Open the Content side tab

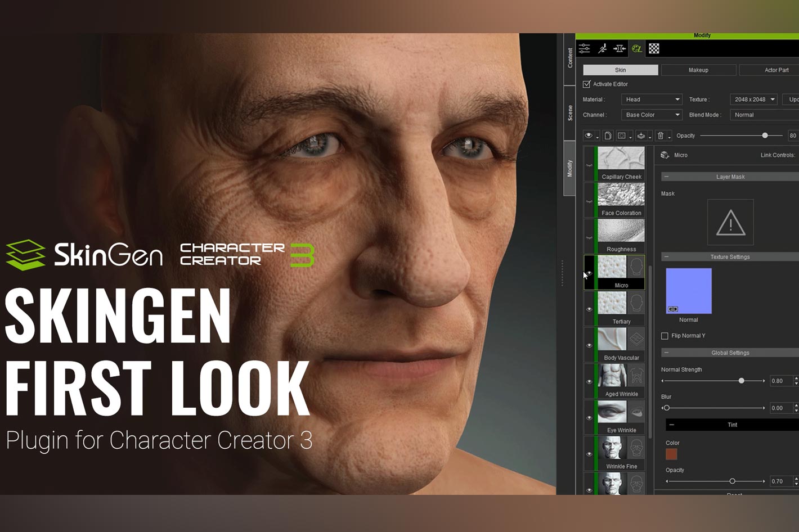[569, 58]
